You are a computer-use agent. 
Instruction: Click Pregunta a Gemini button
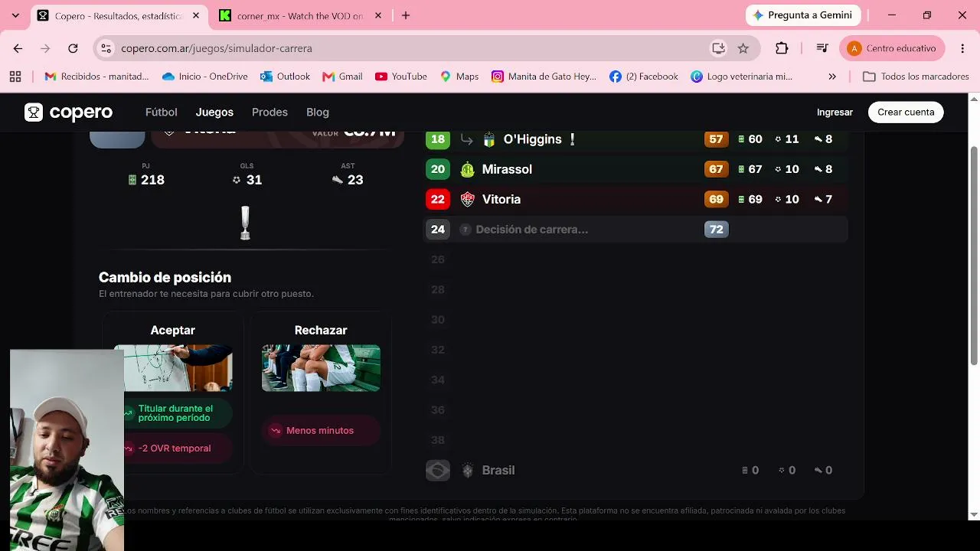click(x=803, y=15)
